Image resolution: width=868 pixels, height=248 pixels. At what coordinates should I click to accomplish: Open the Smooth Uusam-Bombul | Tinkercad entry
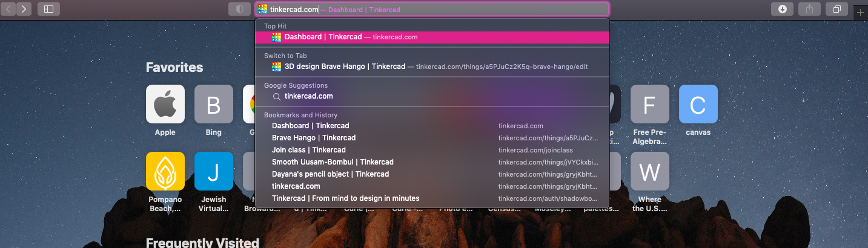point(432,162)
